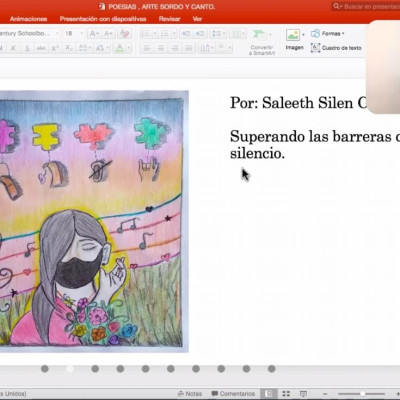Image resolution: width=400 pixels, height=400 pixels.
Task: Toggle italic on selected text
Action: (13, 48)
